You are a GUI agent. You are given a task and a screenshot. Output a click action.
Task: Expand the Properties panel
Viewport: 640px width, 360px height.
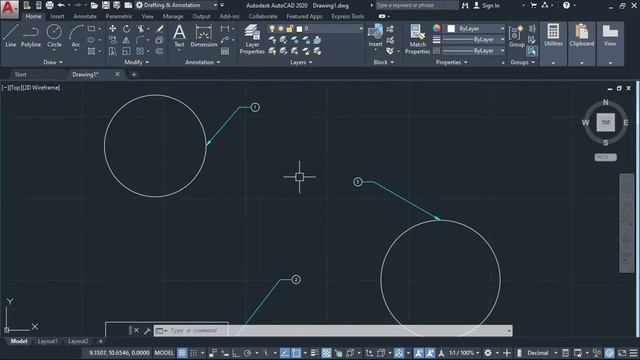[451, 62]
